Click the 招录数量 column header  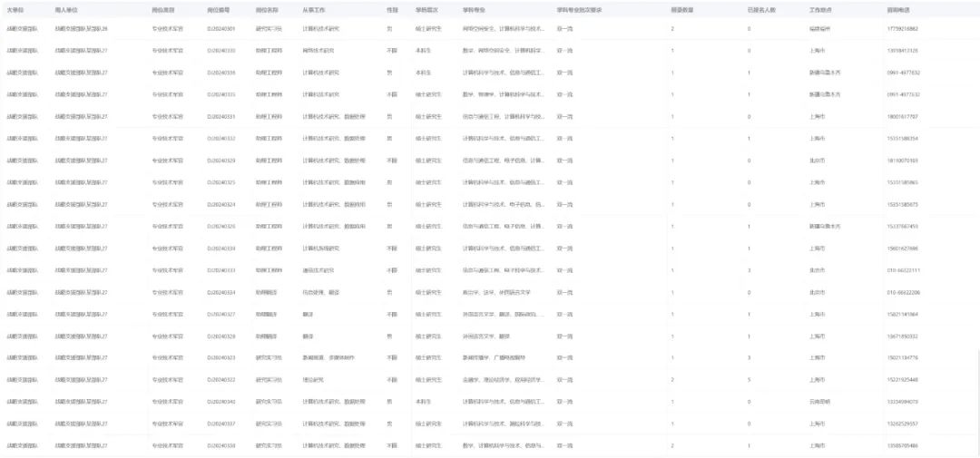point(681,7)
